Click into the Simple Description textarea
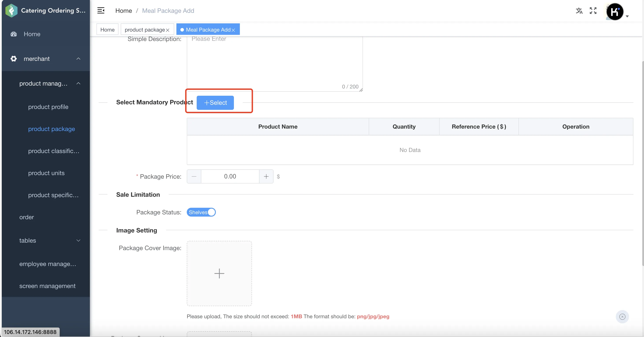Viewport: 644px width, 337px height. [x=275, y=63]
